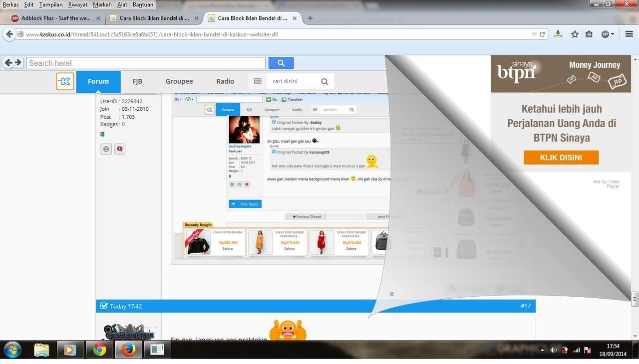The image size is (639, 364).
Task: Click the grey user profile icon under Badges
Action: point(106,149)
